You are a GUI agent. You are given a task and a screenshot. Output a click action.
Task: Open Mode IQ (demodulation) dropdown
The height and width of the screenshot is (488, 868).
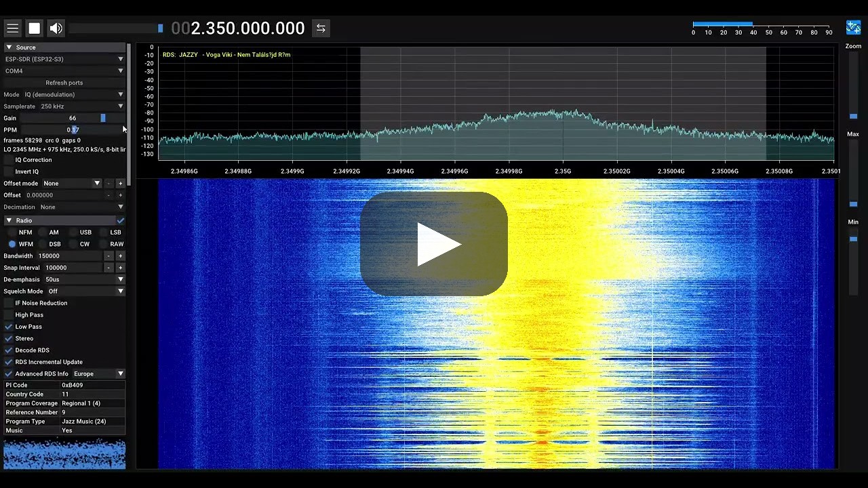(x=74, y=94)
